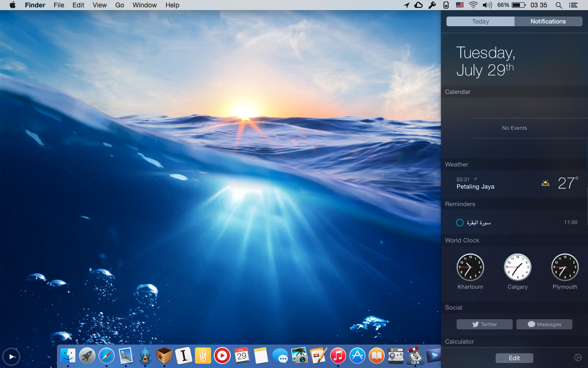The image size is (588, 368).
Task: Open the Apple menu
Action: click(x=12, y=5)
